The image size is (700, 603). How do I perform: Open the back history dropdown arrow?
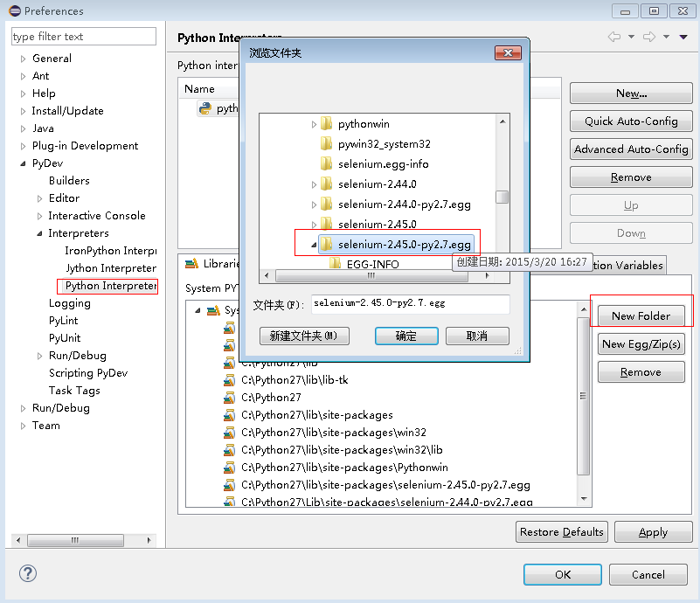[631, 37]
